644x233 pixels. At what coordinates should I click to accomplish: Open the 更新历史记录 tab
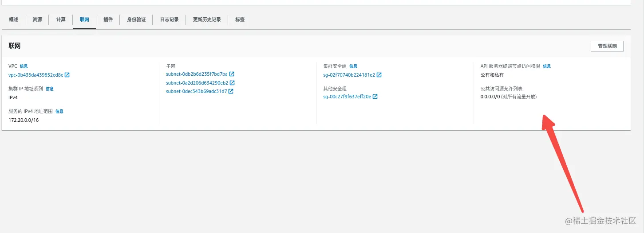coord(207,19)
